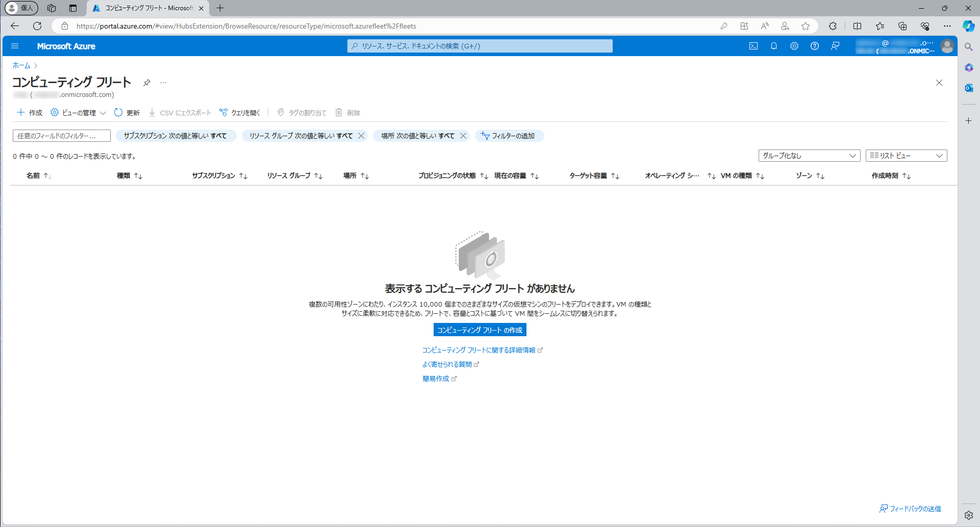Expand the リスト ビュー view dropdown
The image size is (980, 527).
pyautogui.click(x=906, y=156)
